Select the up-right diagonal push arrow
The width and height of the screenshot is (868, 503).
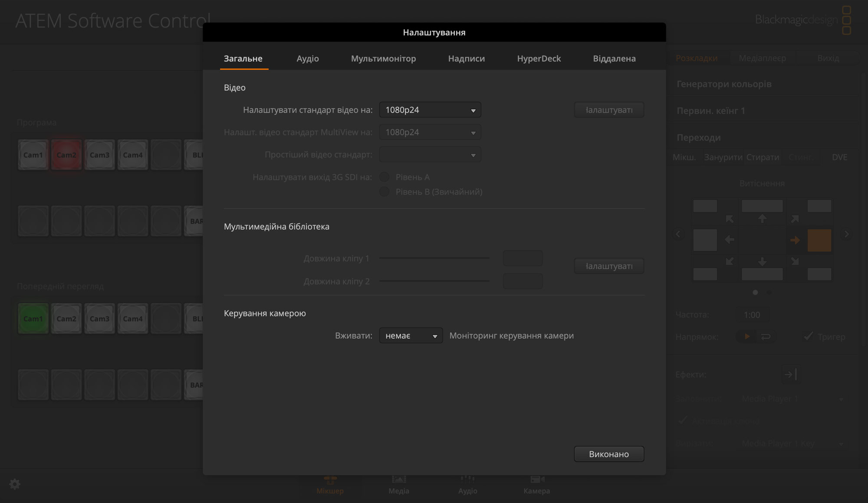(795, 219)
